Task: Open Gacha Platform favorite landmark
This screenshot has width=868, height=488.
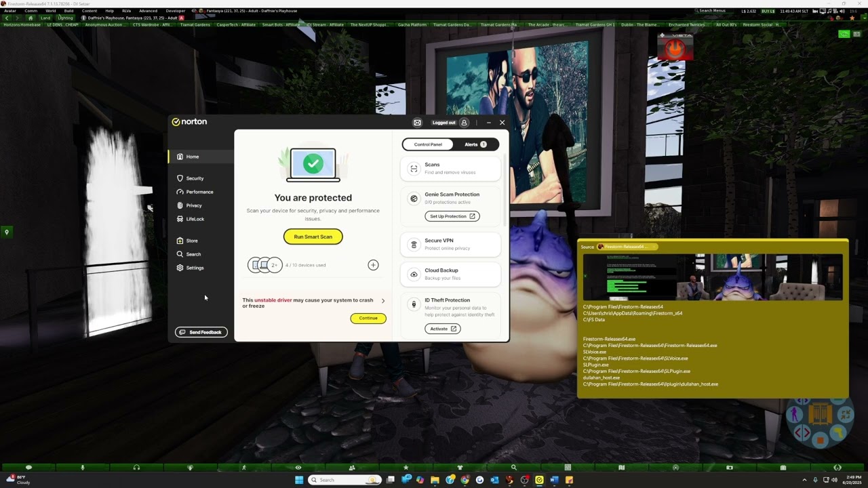Action: (x=412, y=24)
